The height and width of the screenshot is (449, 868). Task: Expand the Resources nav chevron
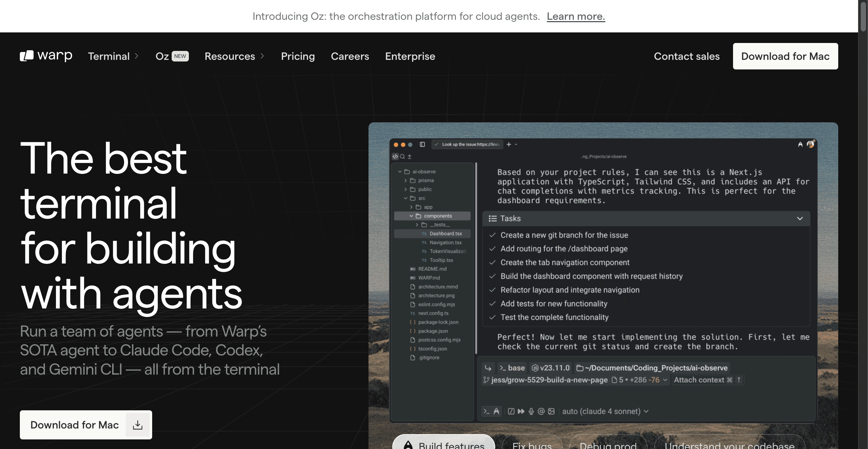262,56
